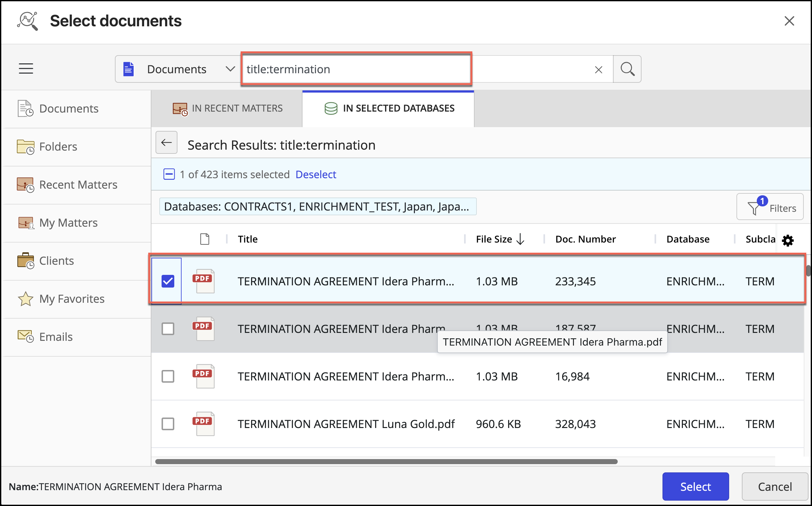Viewport: 812px width, 506px height.
Task: Click the back arrow next to Search Results
Action: pyautogui.click(x=166, y=143)
